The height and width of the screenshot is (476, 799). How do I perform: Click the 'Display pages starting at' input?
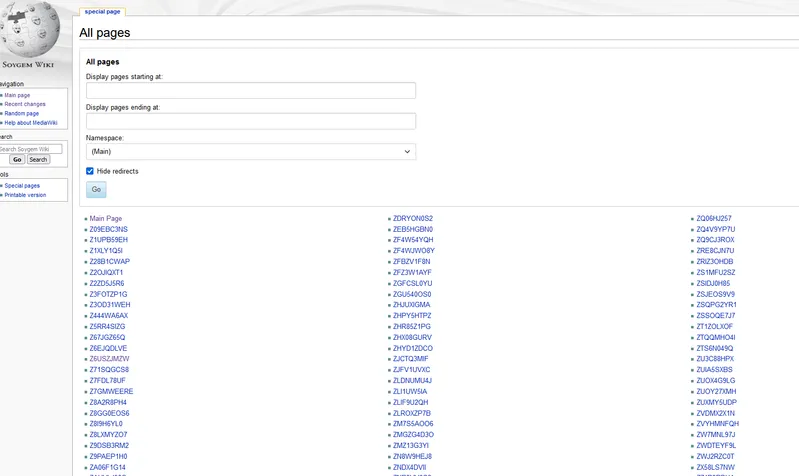coord(250,91)
